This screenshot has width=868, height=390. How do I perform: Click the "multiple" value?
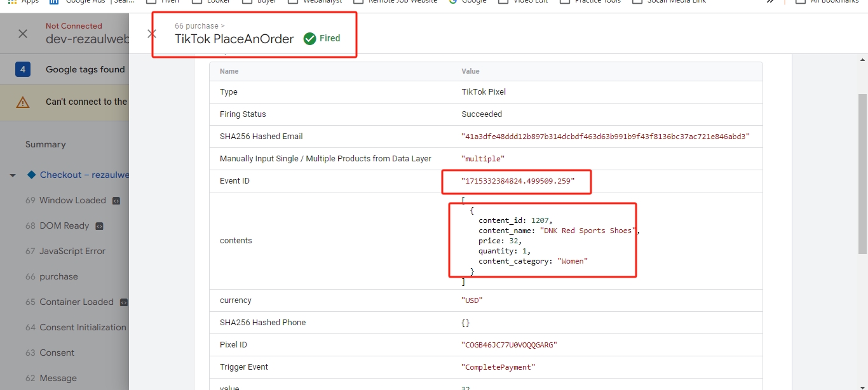coord(483,159)
